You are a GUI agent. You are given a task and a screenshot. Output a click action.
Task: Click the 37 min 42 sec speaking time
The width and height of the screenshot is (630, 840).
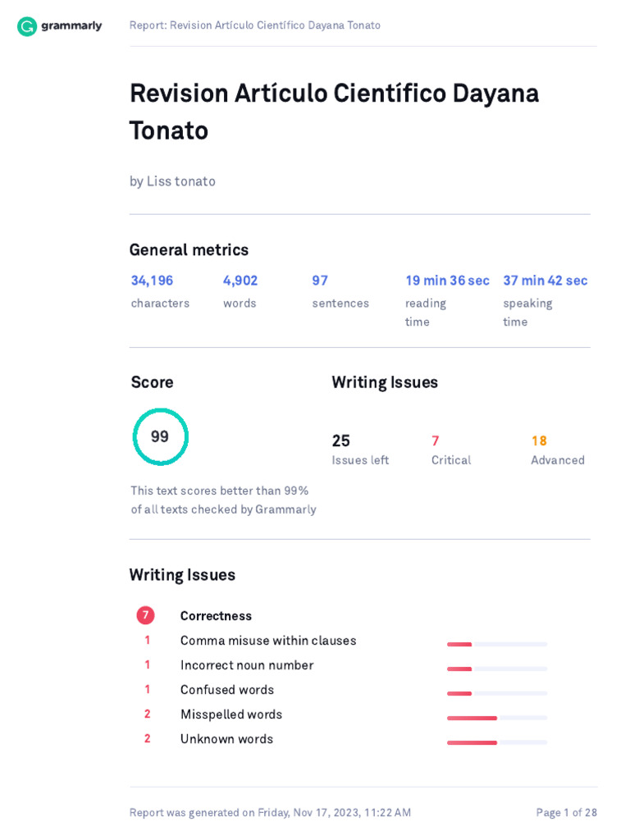546,281
